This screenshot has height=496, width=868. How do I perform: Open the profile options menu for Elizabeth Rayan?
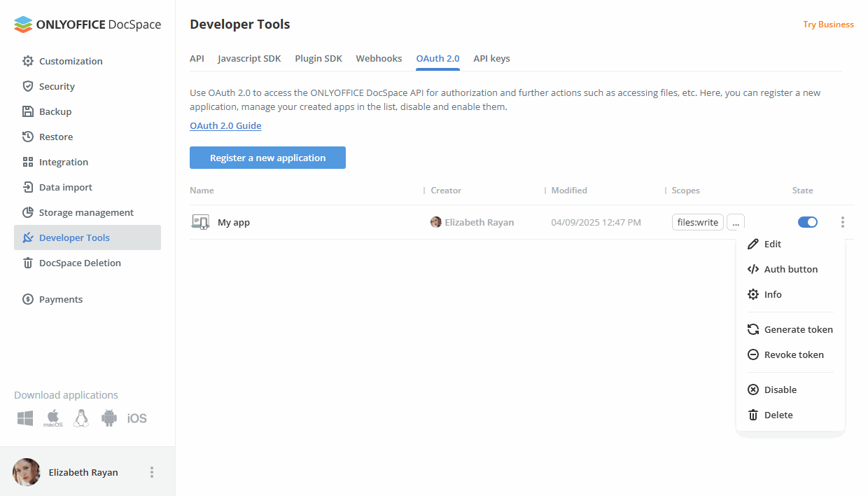coord(152,471)
